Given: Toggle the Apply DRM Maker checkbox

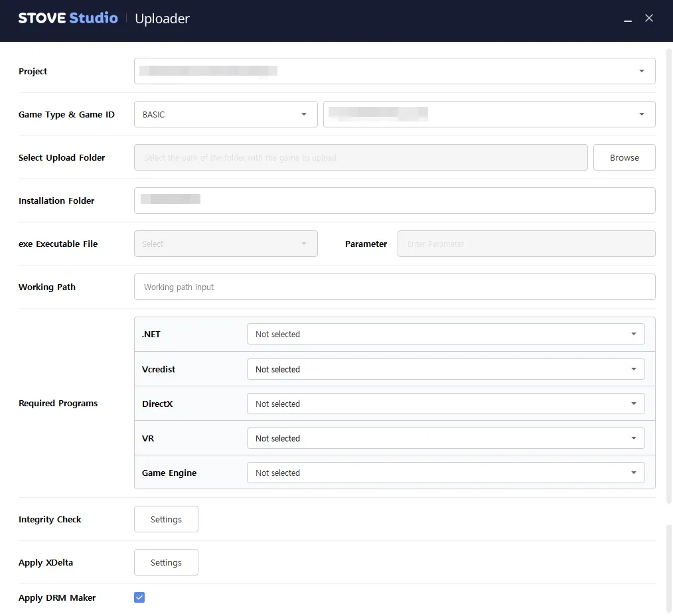Looking at the screenshot, I should (139, 597).
